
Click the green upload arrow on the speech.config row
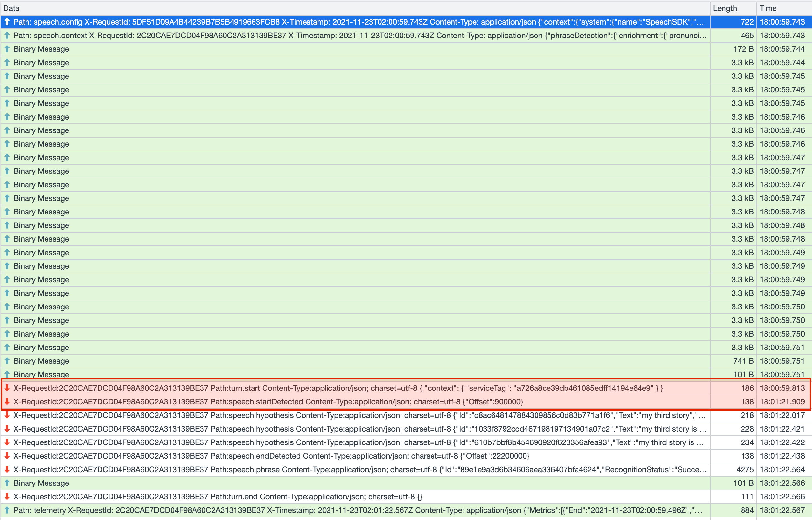click(x=7, y=22)
